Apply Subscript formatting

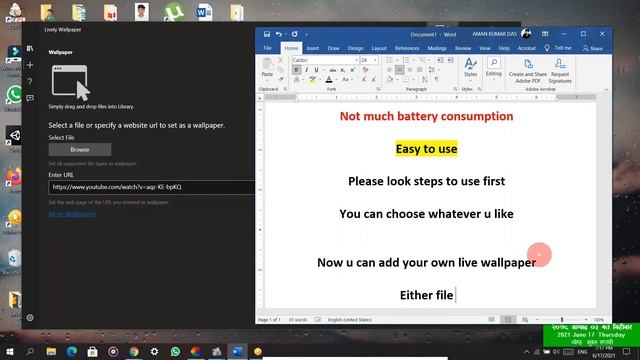click(x=343, y=70)
